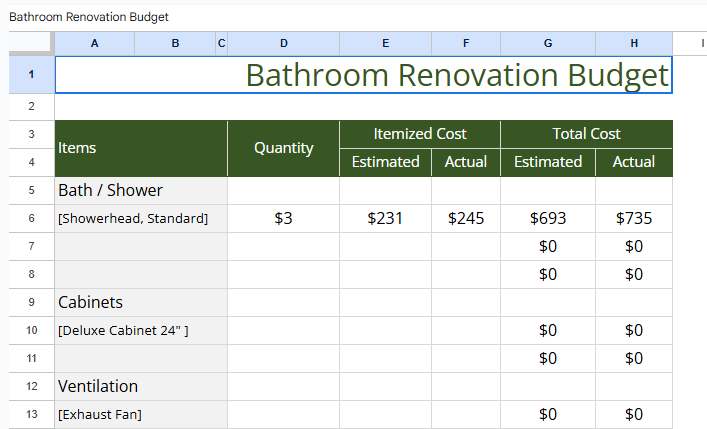Click the [Exhaust Fan] item cell
The image size is (707, 429).
140,414
